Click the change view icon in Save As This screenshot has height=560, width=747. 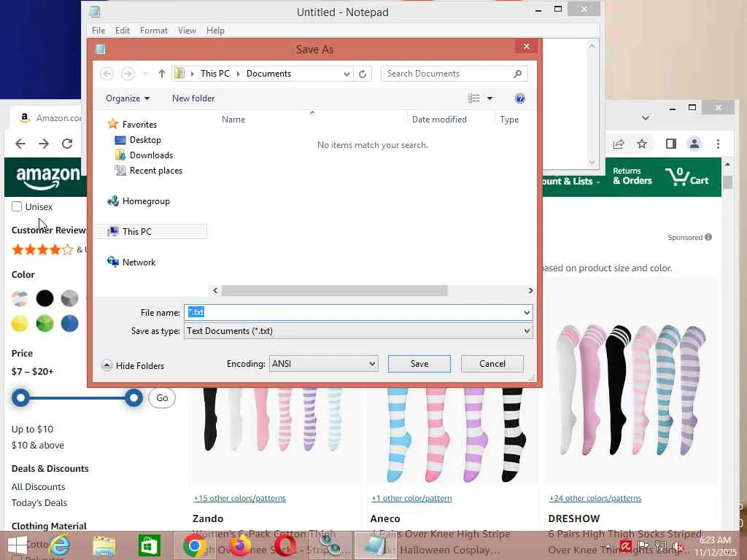474,98
